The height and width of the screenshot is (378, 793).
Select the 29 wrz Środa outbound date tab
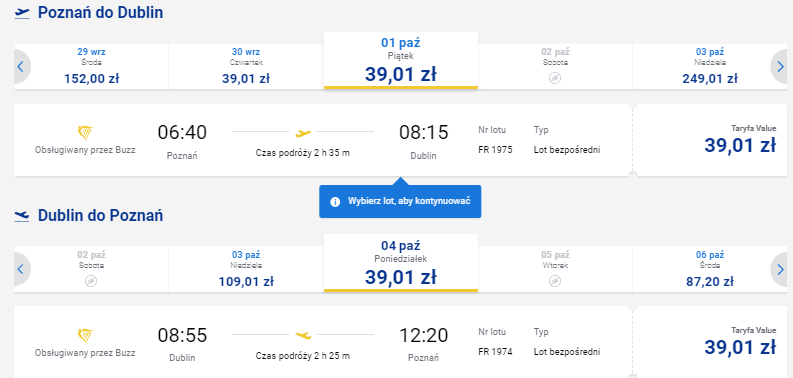point(92,66)
